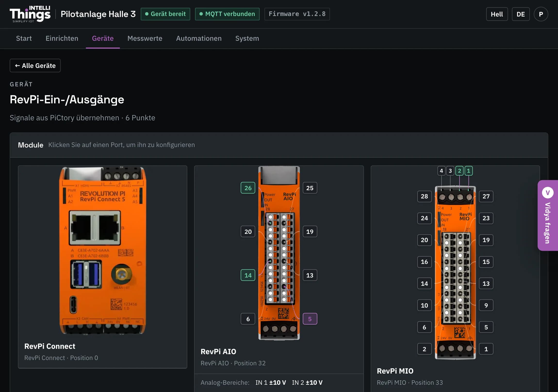The width and height of the screenshot is (558, 392).
Task: Click the "Pilotanlage Halle 3" site title
Action: tap(98, 14)
